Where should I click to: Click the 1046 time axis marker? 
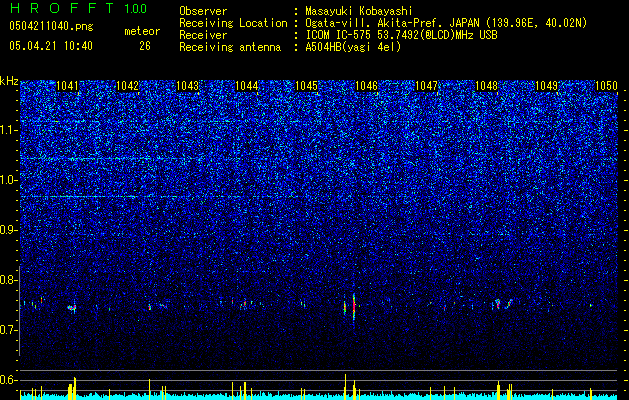[366, 86]
